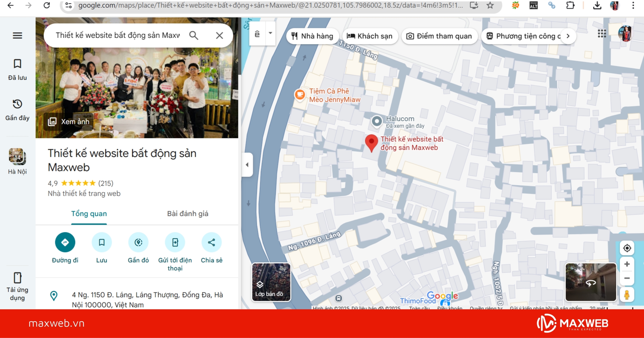Click the Maps search input field
The width and height of the screenshot is (644, 338).
[x=118, y=35]
